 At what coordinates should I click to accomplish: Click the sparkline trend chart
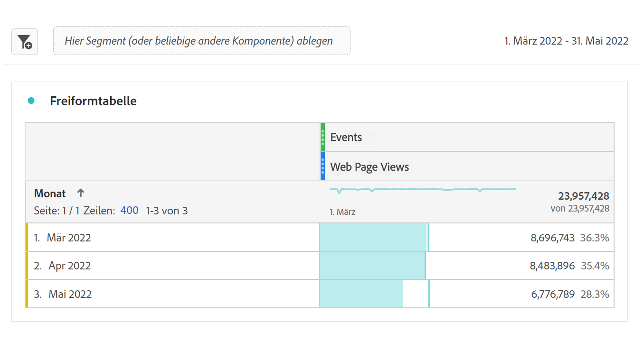click(x=423, y=190)
